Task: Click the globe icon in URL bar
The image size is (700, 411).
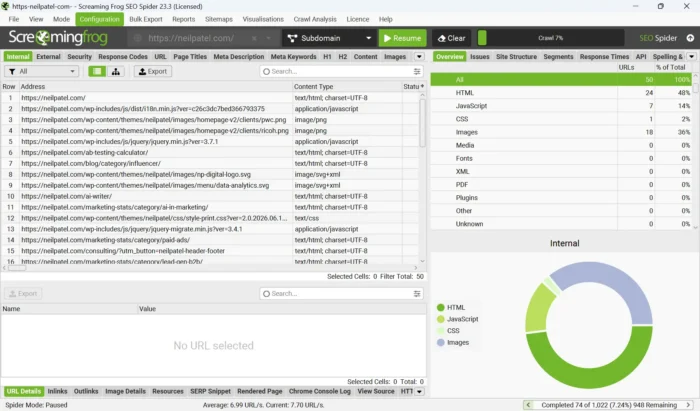Action: [138, 38]
